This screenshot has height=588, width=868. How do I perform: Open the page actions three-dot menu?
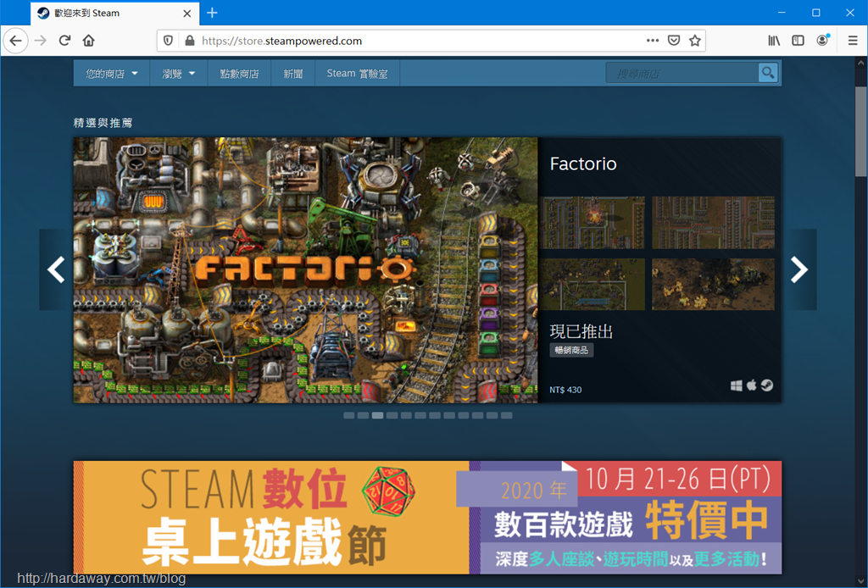[x=653, y=41]
